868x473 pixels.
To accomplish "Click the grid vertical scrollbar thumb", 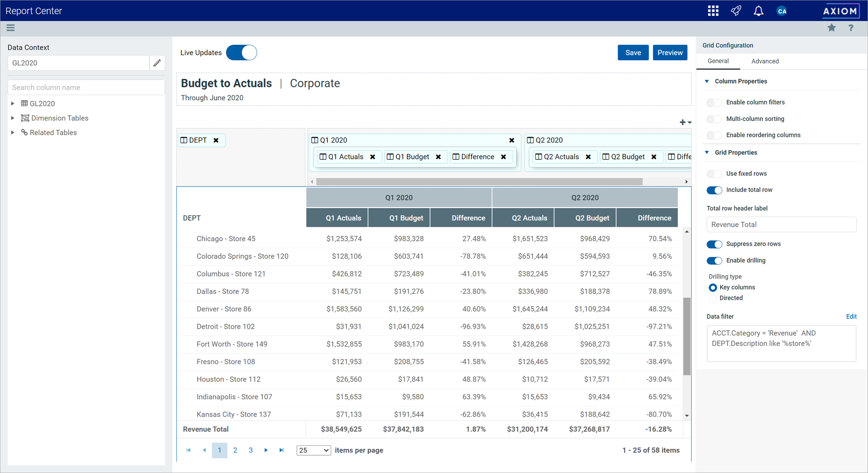I will [687, 336].
